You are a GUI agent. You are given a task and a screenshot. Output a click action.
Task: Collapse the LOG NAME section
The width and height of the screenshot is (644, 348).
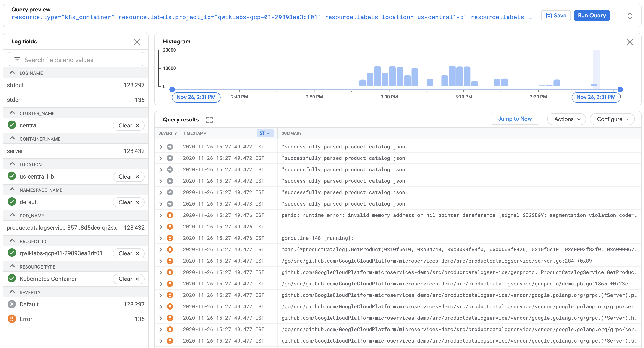point(12,73)
